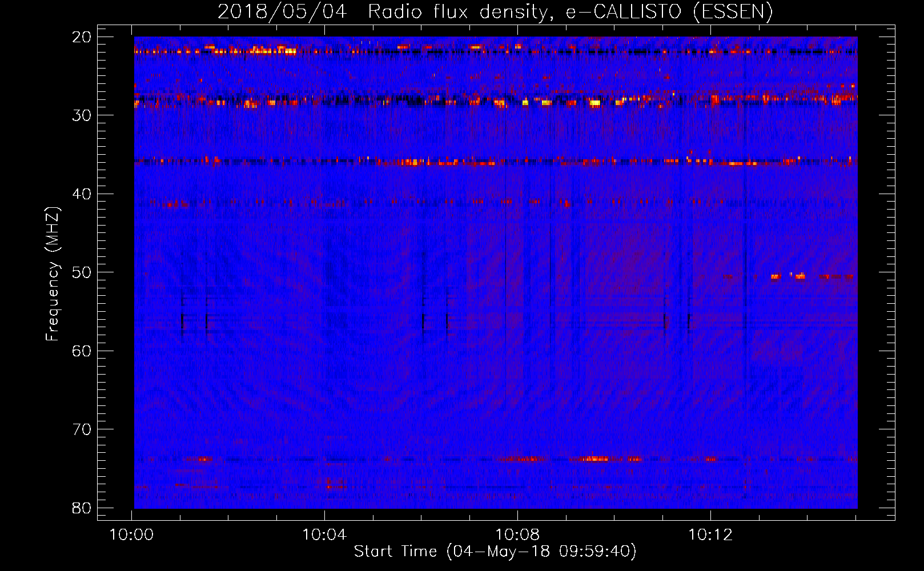This screenshot has width=924, height=571.
Task: Click the 'Start Time (04-May-18 09:59:40)' label
Action: point(495,552)
